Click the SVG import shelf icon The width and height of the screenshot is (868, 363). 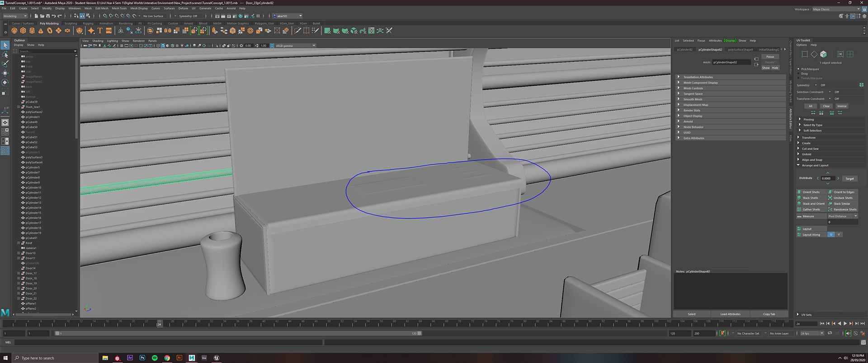[x=109, y=31]
